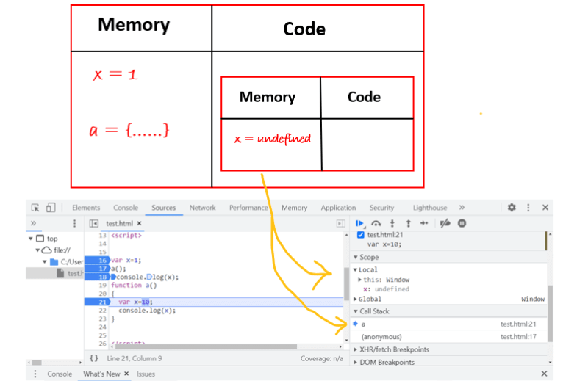Image resolution: width=588 pixels, height=381 pixels.
Task: Open the Performance tab
Action: pyautogui.click(x=248, y=208)
